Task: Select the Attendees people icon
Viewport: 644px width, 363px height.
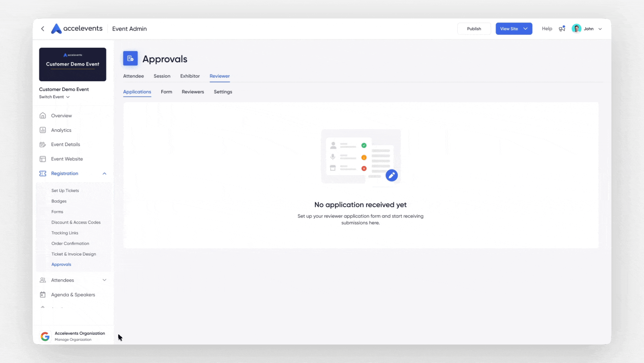Action: tap(43, 280)
